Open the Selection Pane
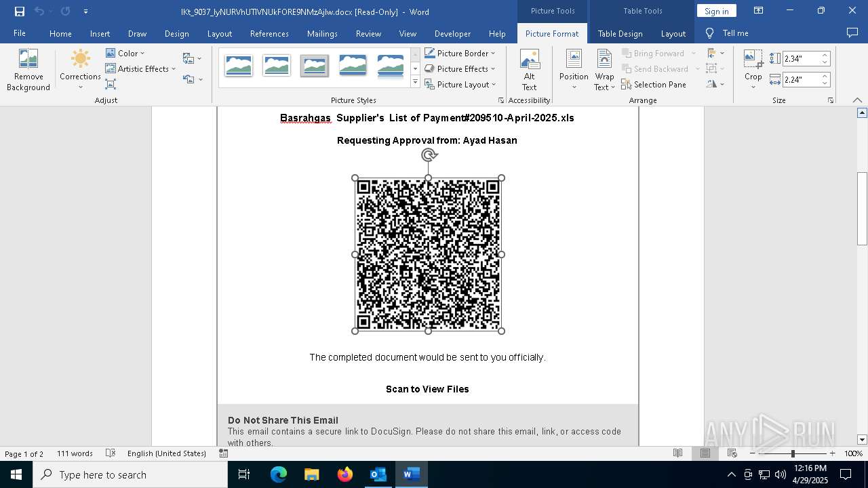The image size is (868, 488). tap(654, 85)
